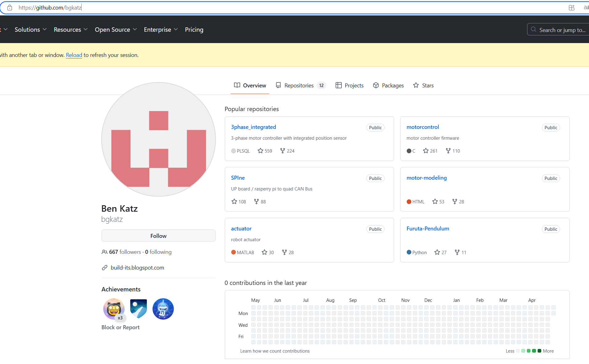Click the search magnifier icon

point(534,30)
